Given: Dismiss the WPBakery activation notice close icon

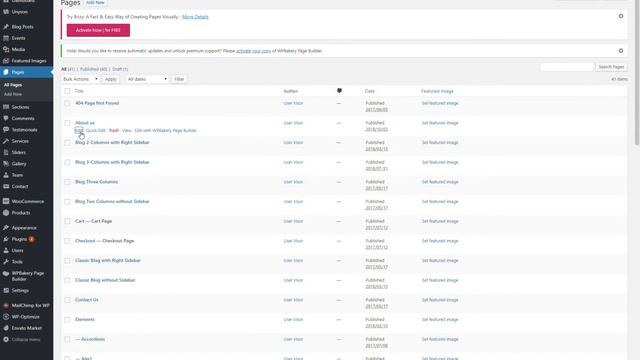Looking at the screenshot, I should pyautogui.click(x=621, y=51).
